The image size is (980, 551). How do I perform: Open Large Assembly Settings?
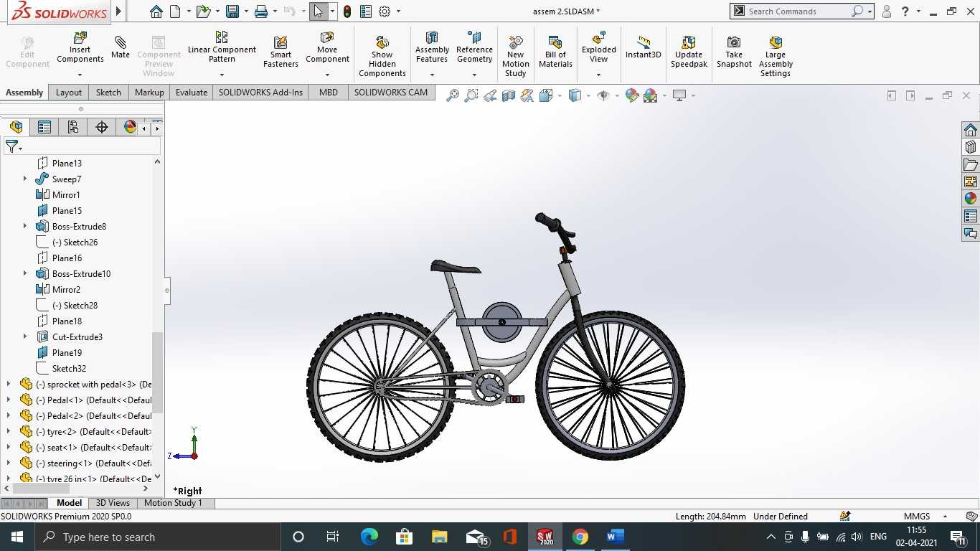tap(776, 56)
